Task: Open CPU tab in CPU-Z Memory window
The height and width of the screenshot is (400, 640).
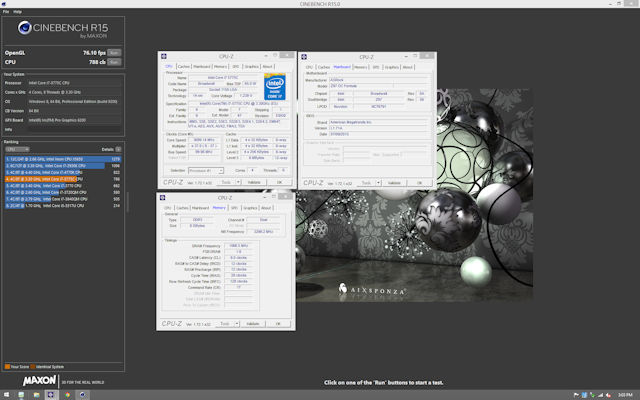Action: pyautogui.click(x=168, y=208)
